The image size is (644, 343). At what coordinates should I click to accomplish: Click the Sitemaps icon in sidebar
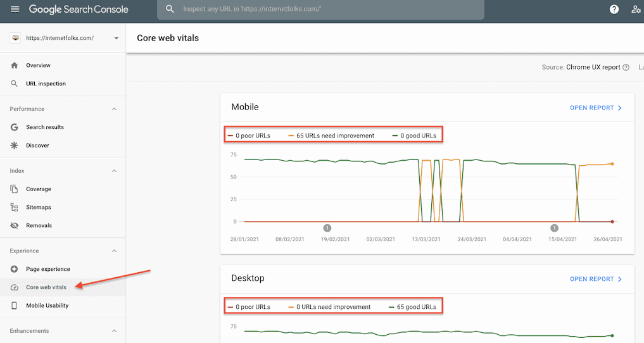coord(15,208)
